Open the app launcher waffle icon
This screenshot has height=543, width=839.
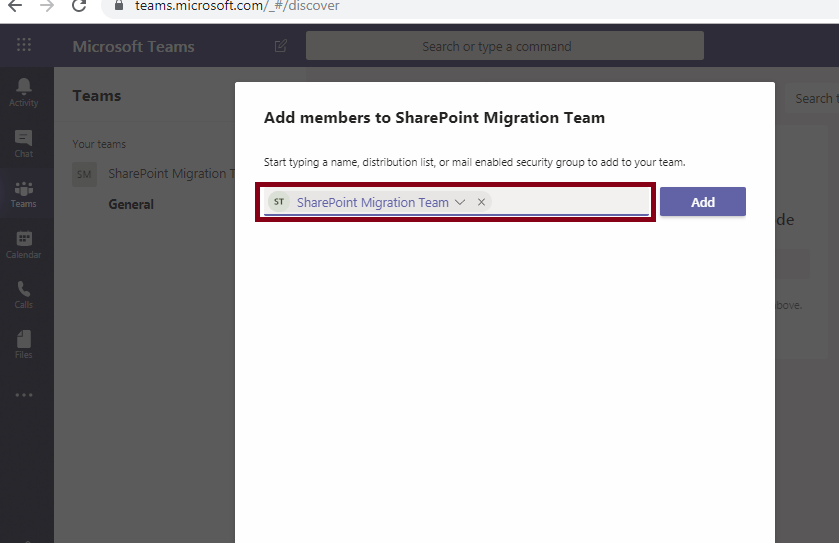(x=24, y=45)
